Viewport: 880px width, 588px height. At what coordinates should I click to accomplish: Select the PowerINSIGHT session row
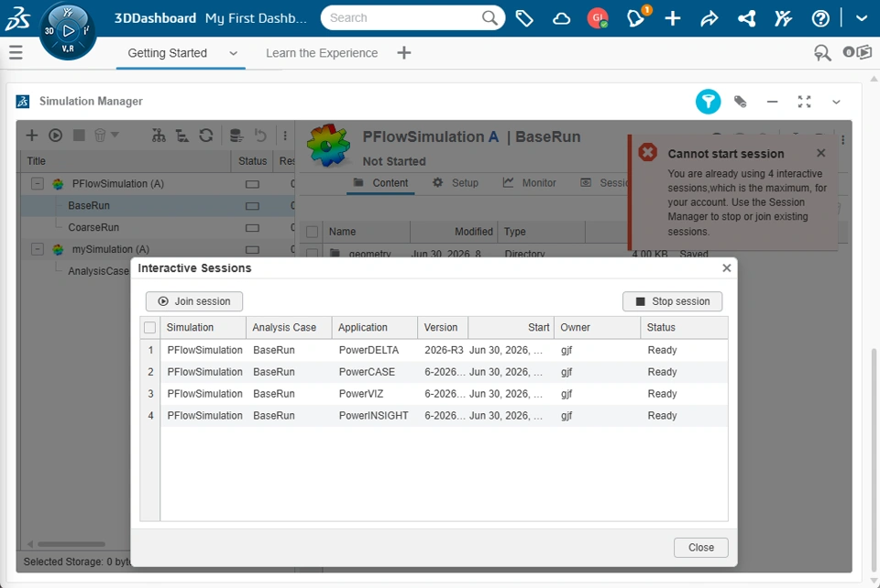pos(434,416)
